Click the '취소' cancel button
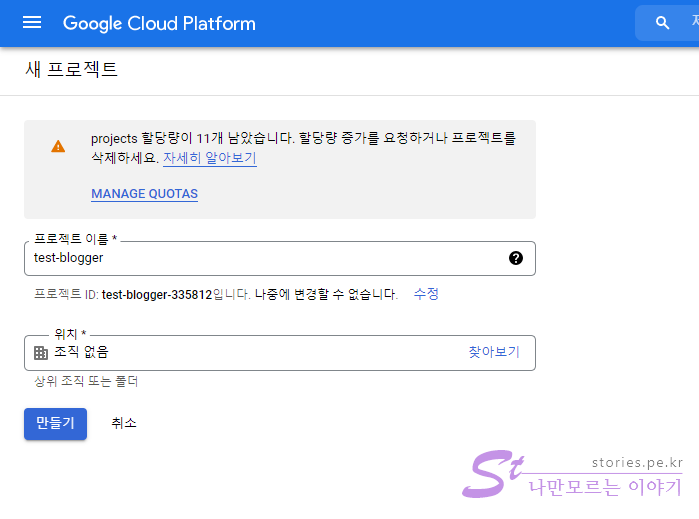 coord(123,423)
